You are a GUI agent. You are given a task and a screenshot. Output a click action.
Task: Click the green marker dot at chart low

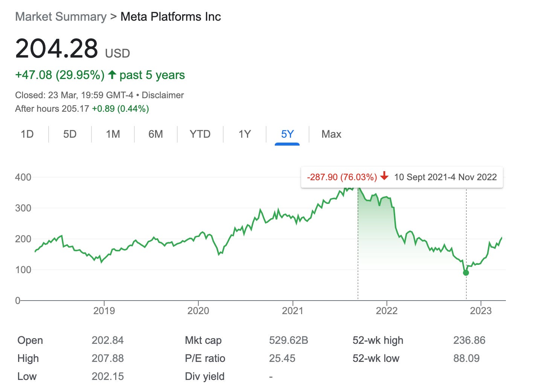[x=466, y=273]
